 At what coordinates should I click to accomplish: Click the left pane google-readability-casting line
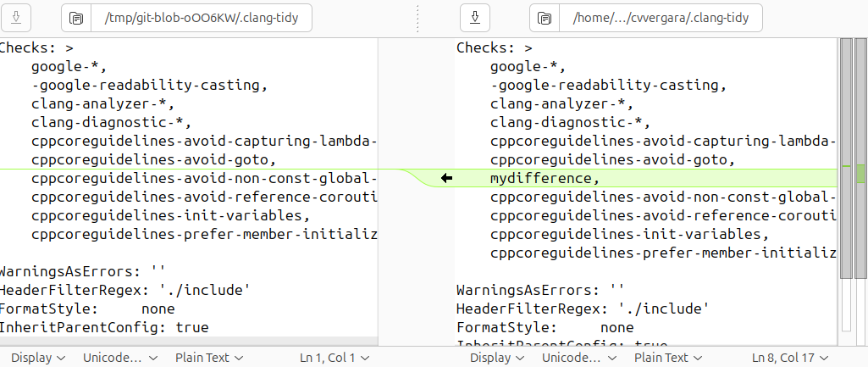coord(149,85)
